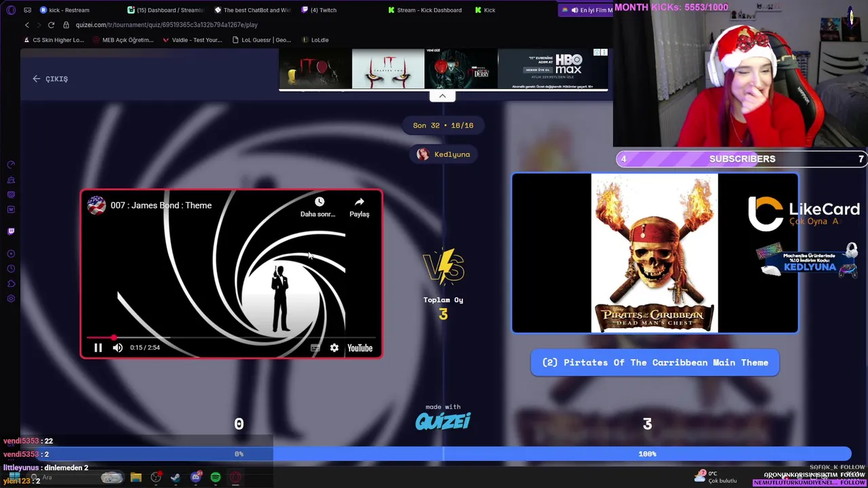Vote for Pirates of the Caribbean Main Theme
868x488 pixels.
[x=655, y=363]
